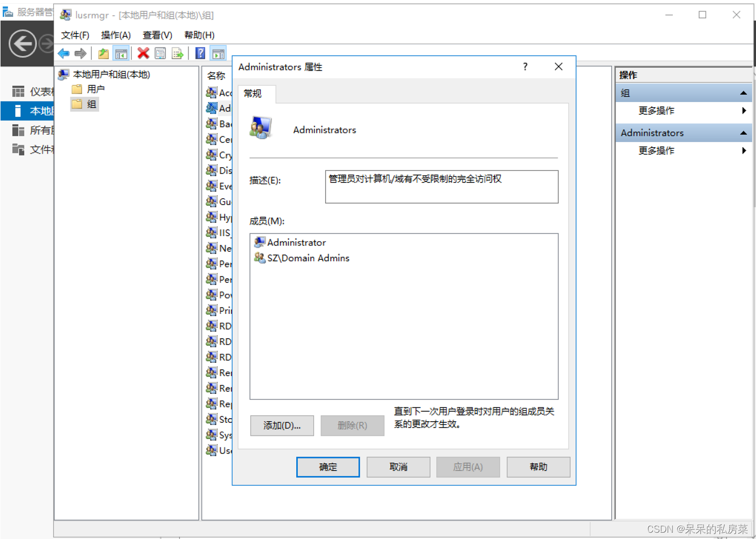Click the Up one level folder icon
This screenshot has width=756, height=539.
tap(104, 53)
